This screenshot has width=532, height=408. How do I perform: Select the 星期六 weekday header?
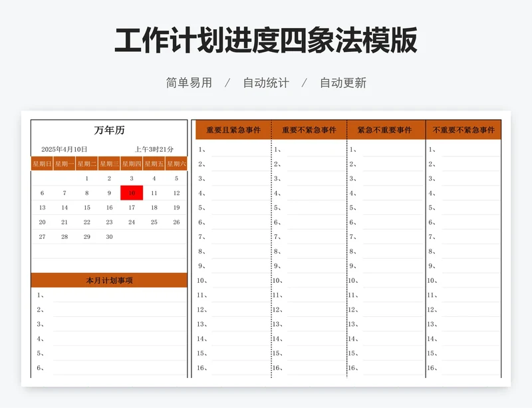[x=176, y=164]
